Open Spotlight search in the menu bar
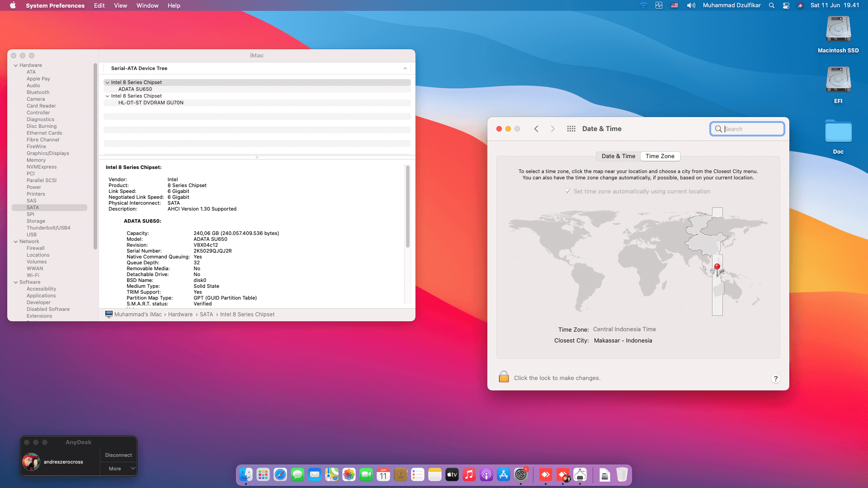Screen dimensions: 868x488 coord(772,5)
